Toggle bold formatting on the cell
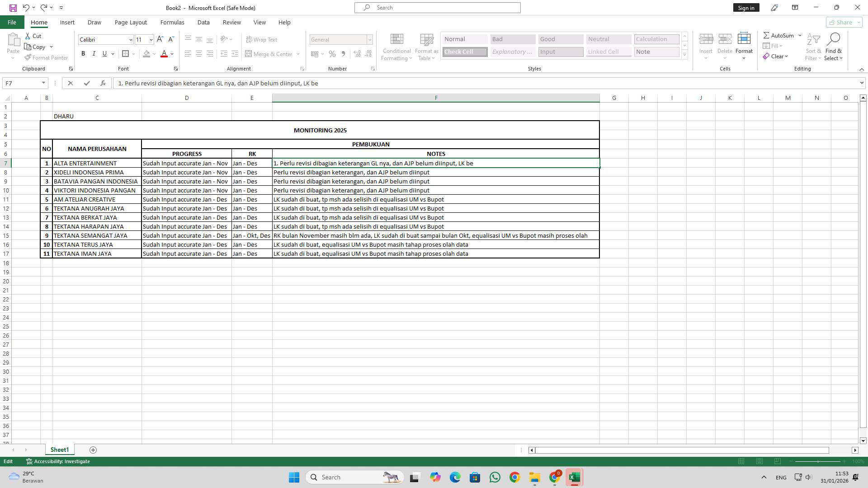The width and height of the screenshot is (868, 488). (x=83, y=53)
